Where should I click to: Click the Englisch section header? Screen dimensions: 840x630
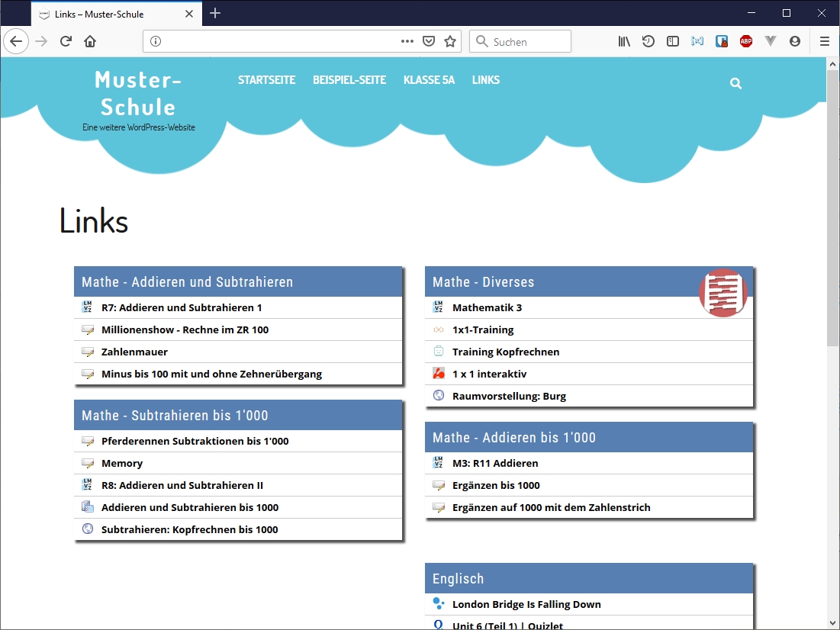589,579
